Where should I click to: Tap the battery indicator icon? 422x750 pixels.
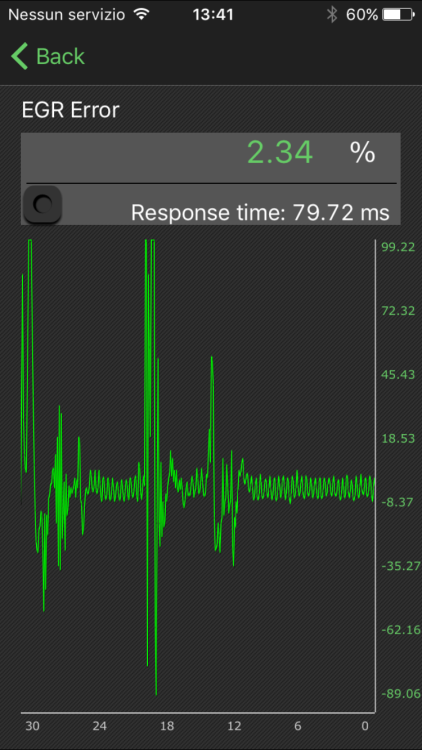point(399,15)
